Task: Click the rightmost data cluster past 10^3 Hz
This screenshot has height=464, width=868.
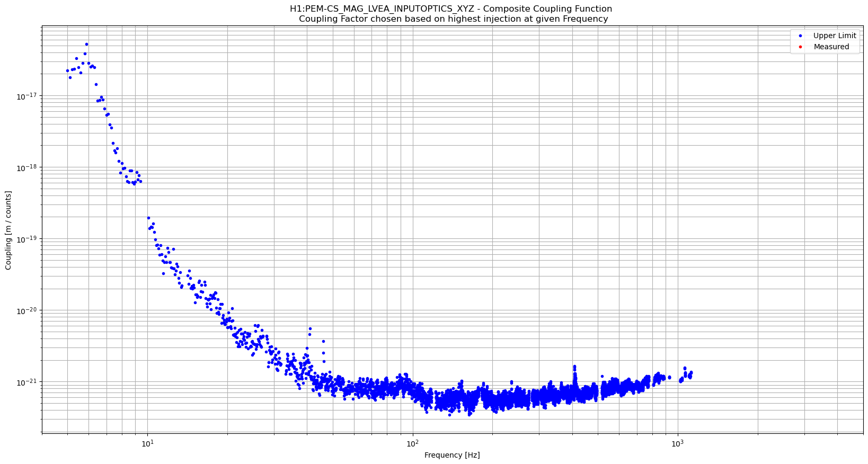Action: click(x=685, y=374)
